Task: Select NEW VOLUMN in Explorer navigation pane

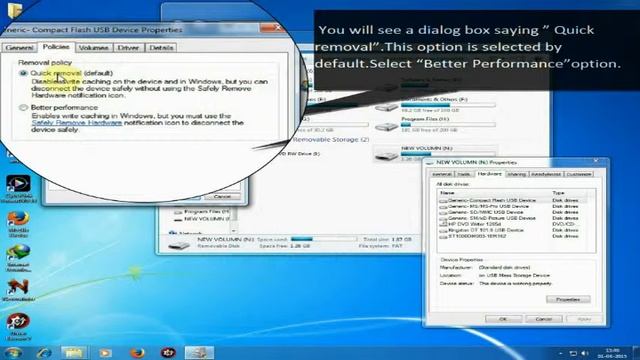Action: [x=202, y=219]
